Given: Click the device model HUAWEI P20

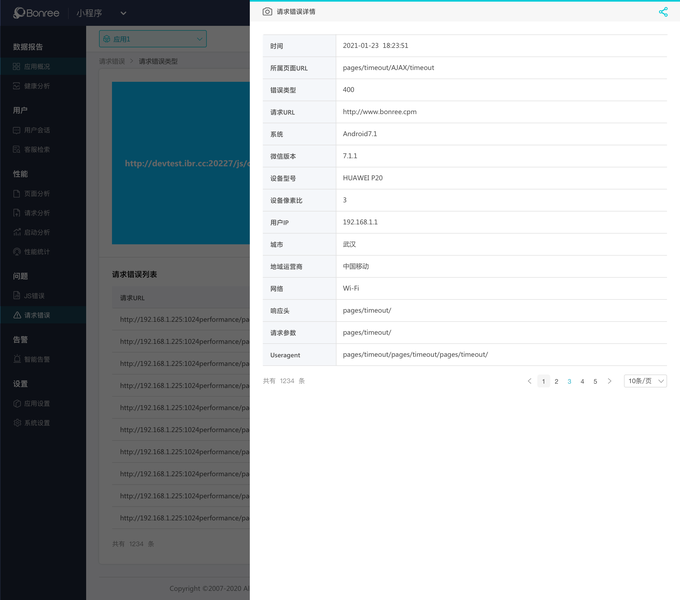Looking at the screenshot, I should click(x=363, y=178).
